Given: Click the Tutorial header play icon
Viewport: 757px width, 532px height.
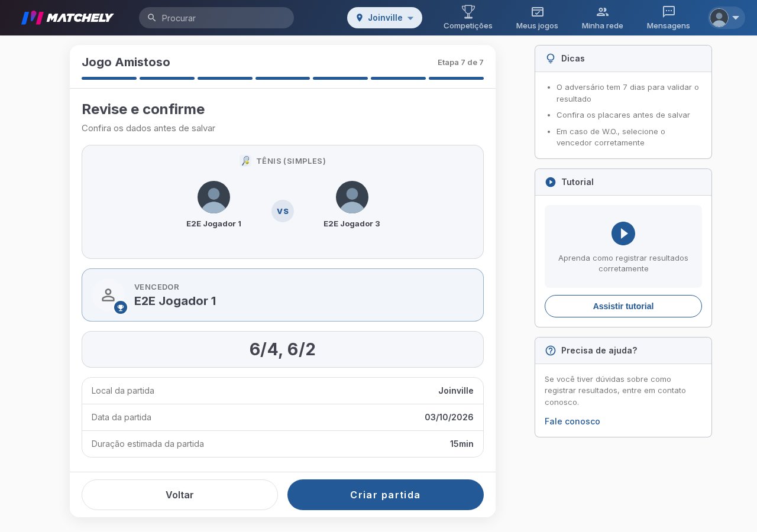Looking at the screenshot, I should pos(551,182).
